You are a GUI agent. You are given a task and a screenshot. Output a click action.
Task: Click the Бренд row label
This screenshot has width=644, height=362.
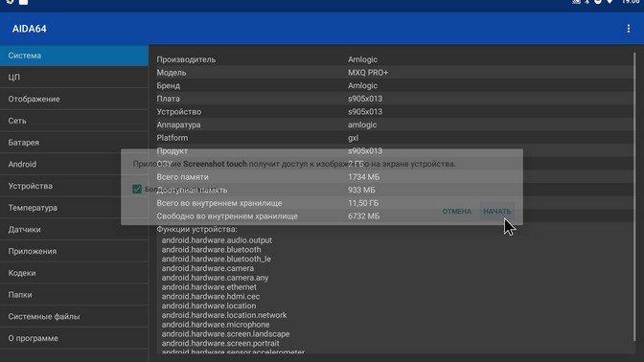pyautogui.click(x=169, y=86)
